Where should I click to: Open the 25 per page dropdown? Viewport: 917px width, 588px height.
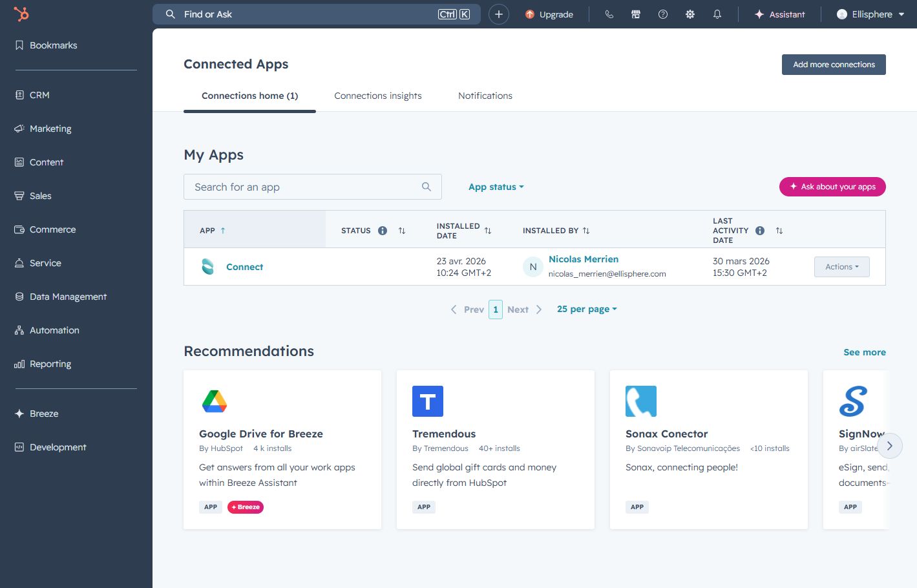pyautogui.click(x=587, y=309)
